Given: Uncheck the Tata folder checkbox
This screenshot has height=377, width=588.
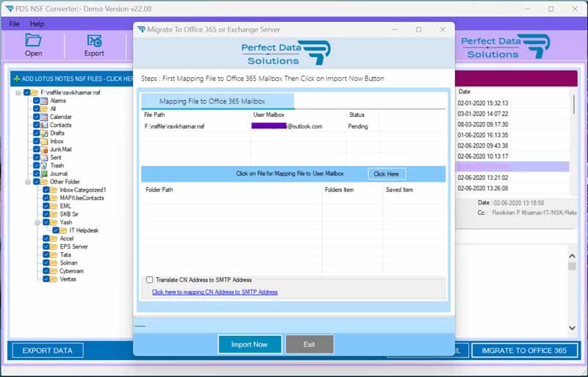Looking at the screenshot, I should (46, 255).
